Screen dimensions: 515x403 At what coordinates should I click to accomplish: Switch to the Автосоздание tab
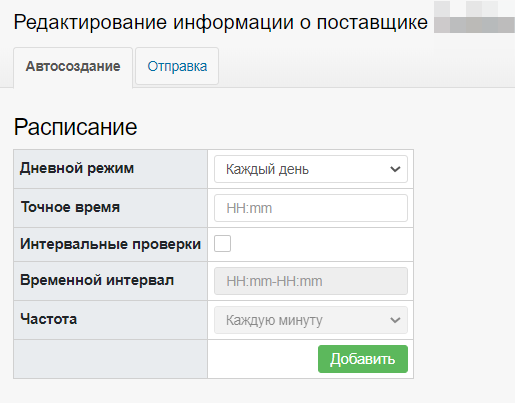pos(73,67)
